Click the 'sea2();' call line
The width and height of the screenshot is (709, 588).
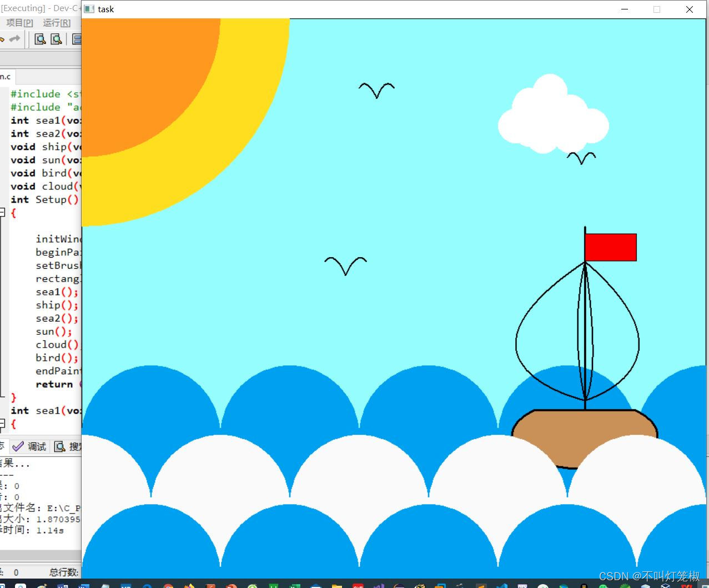[57, 318]
